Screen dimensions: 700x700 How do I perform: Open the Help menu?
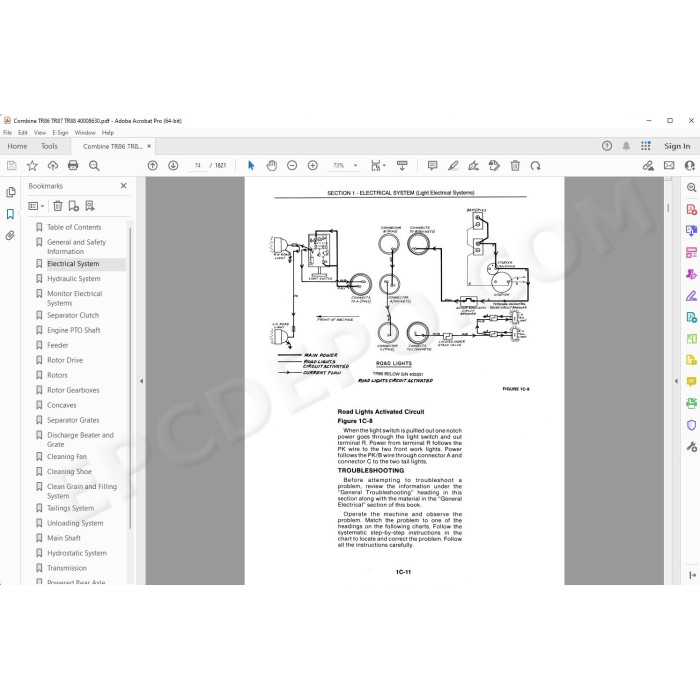(x=108, y=133)
